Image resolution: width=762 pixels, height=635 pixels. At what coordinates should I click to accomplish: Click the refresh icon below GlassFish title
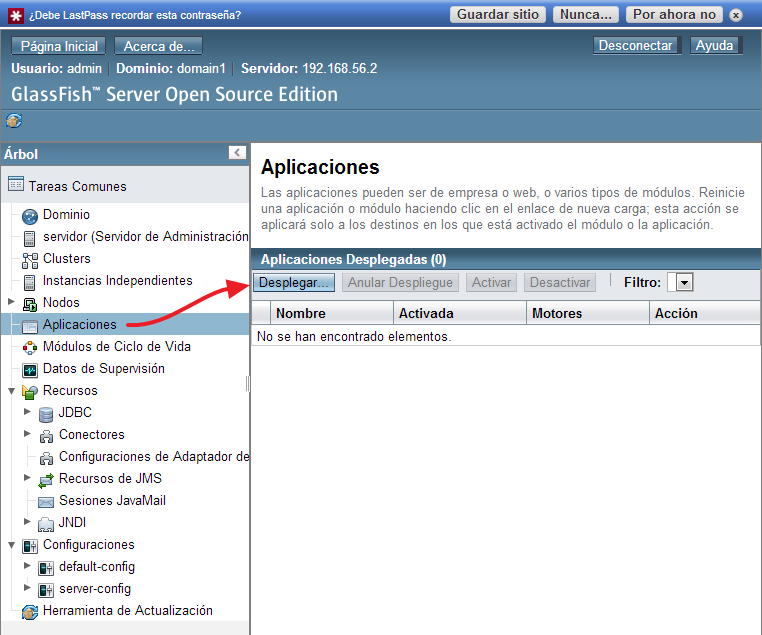point(14,121)
